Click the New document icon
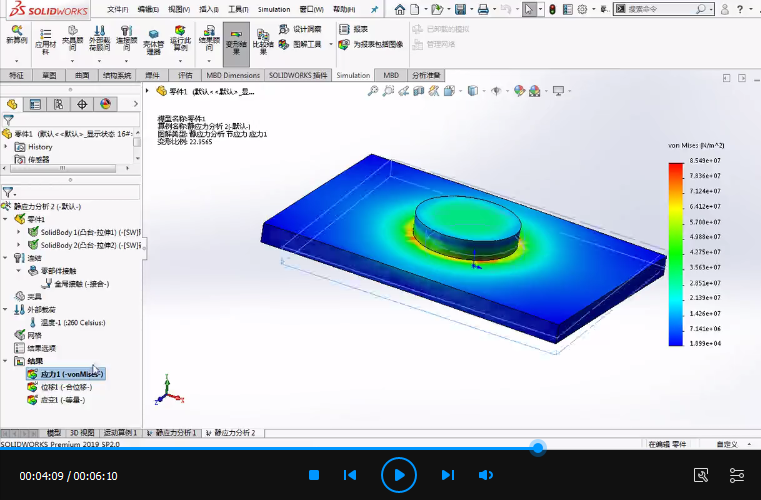Screen dimensions: 761x500 point(414,9)
